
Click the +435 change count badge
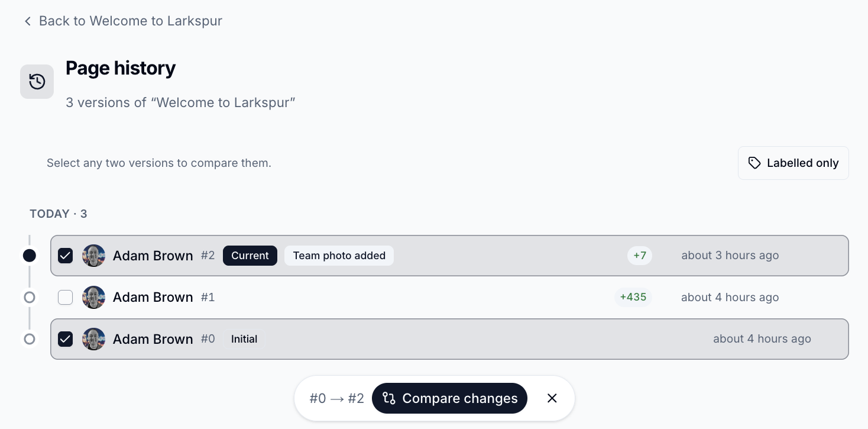pyautogui.click(x=633, y=297)
